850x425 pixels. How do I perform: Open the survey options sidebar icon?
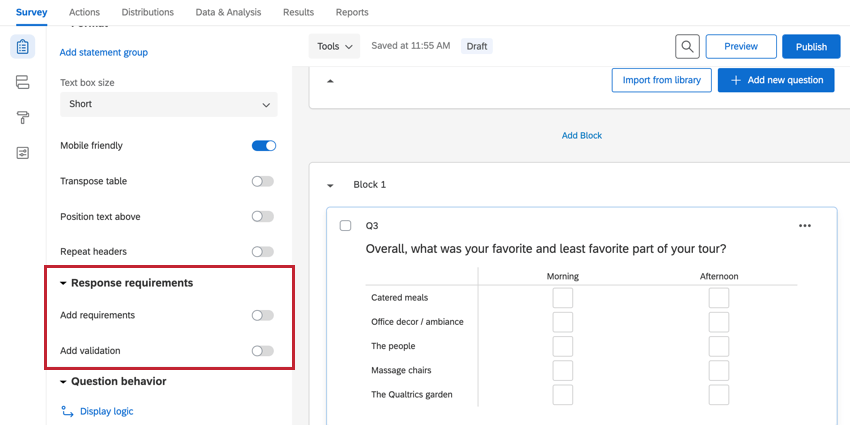pos(23,152)
